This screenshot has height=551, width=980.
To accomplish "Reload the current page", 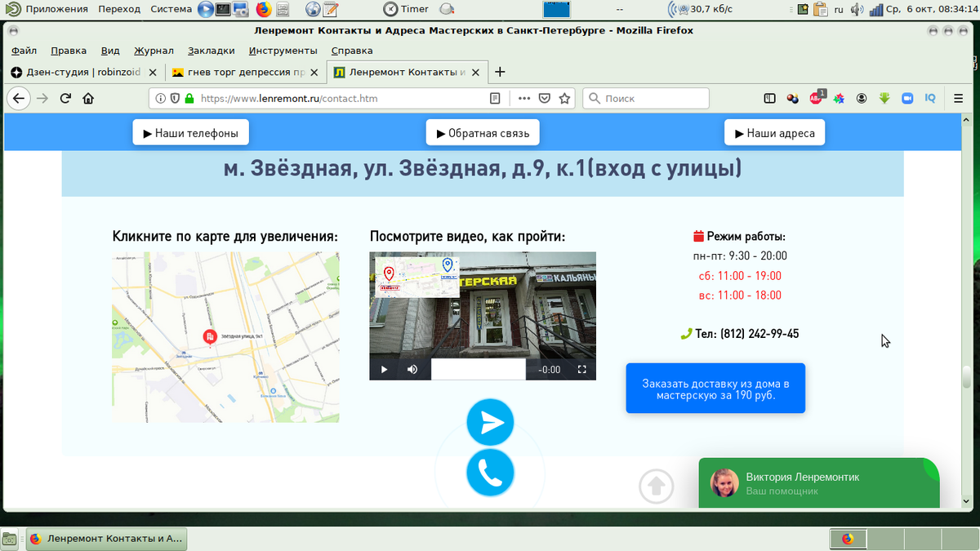I will point(65,98).
